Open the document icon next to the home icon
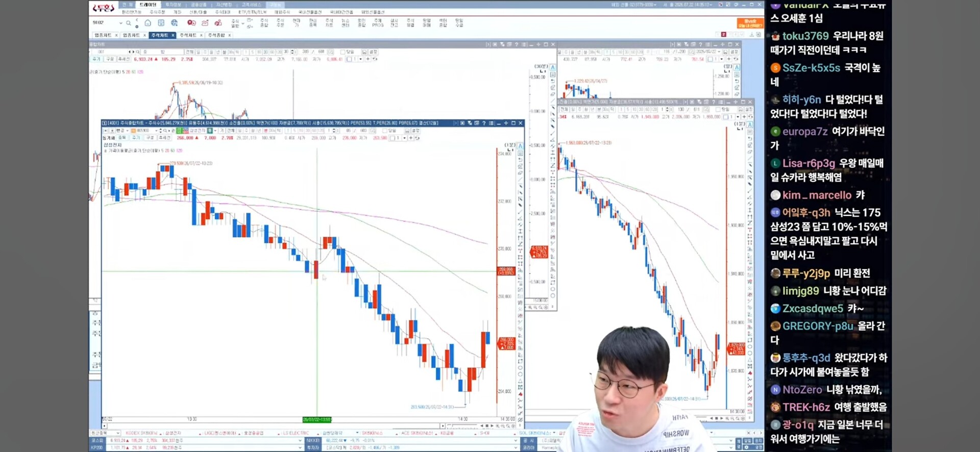980x452 pixels. [x=161, y=23]
